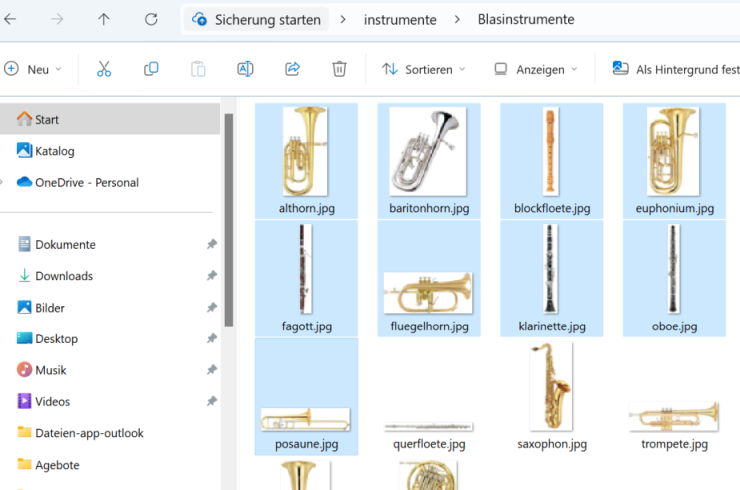Click the althorn.jpg file name
The image size is (740, 490).
pyautogui.click(x=307, y=208)
